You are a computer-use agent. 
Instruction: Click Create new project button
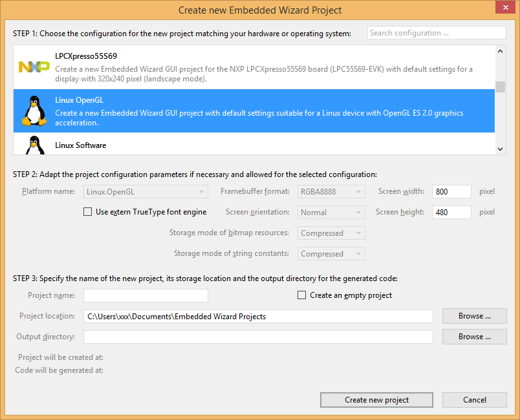click(376, 400)
